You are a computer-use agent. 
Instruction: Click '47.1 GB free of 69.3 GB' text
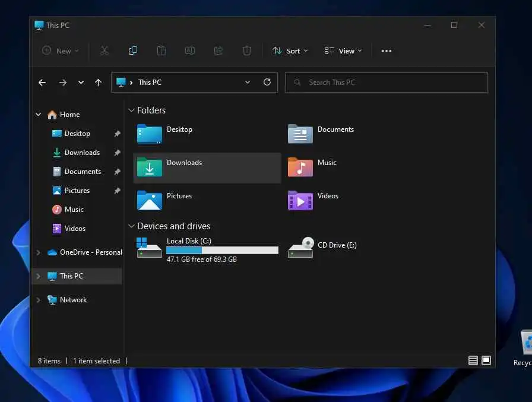tap(201, 259)
